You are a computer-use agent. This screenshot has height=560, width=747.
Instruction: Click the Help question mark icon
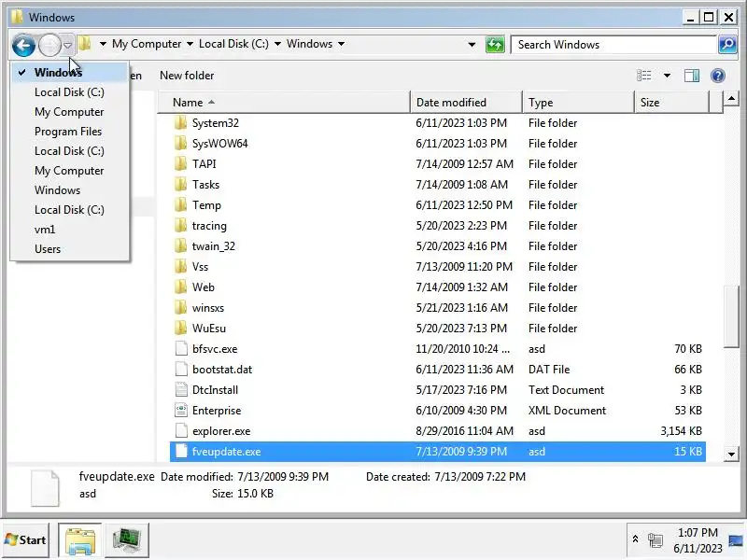717,76
